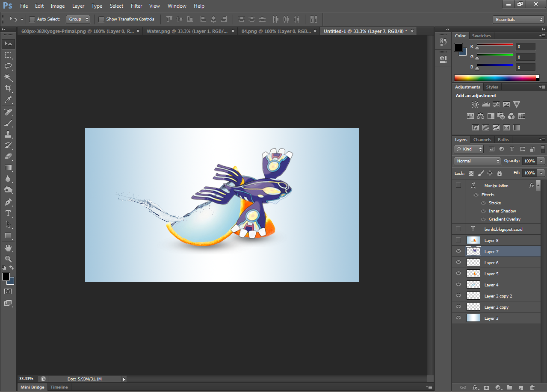
Task: Open the Essentials workspace dropdown
Action: (518, 20)
